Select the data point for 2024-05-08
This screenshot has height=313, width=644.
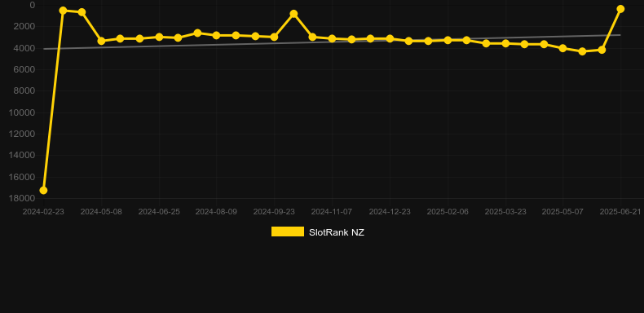click(x=101, y=41)
